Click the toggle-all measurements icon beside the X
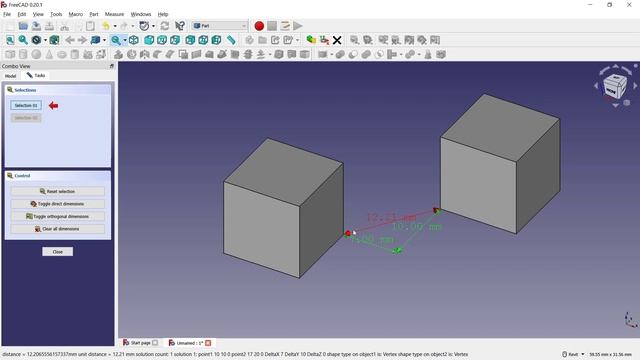Viewport: 640px width, 360px height. point(324,40)
